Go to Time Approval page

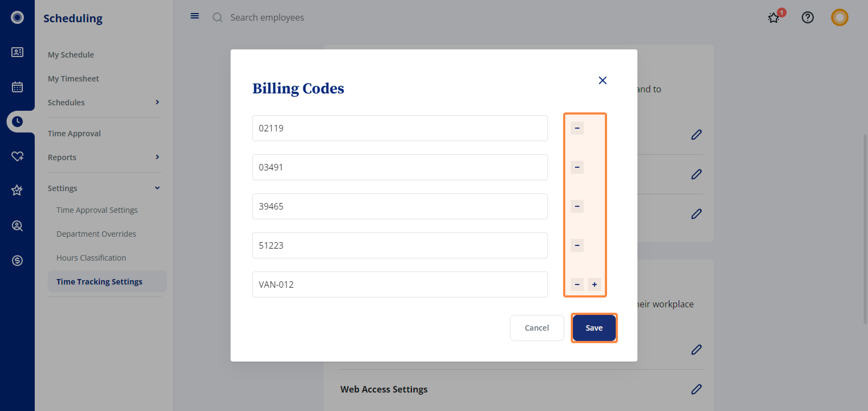[74, 134]
